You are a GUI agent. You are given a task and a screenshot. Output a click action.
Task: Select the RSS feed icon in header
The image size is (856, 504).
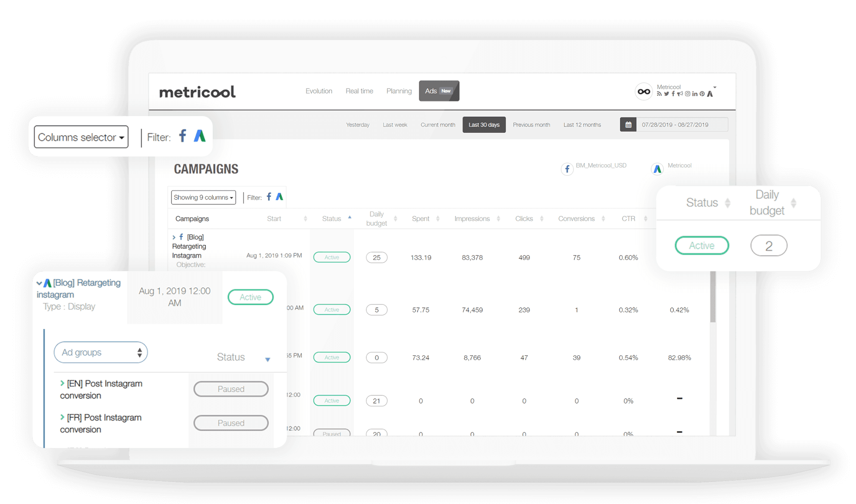tap(659, 94)
